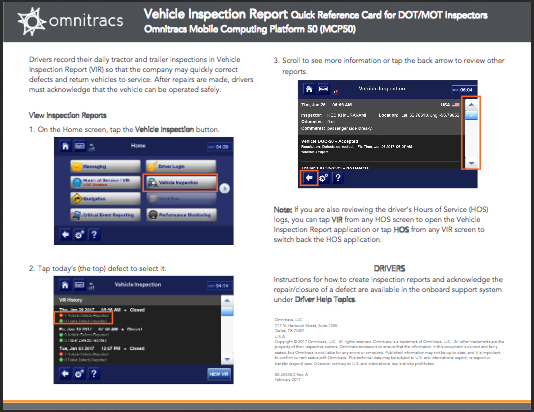Tap the home icon on the VIR History screenshot
Viewport: 534px width, 412px height.
[65, 285]
